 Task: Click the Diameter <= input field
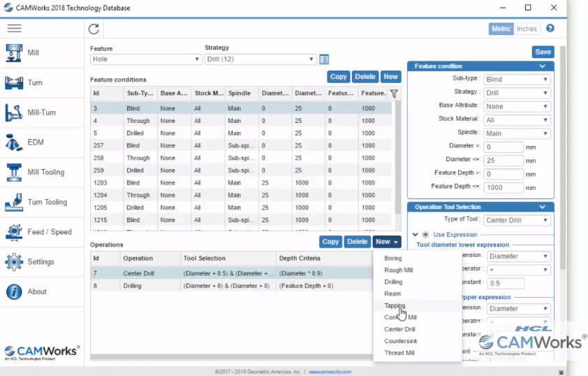coord(504,161)
